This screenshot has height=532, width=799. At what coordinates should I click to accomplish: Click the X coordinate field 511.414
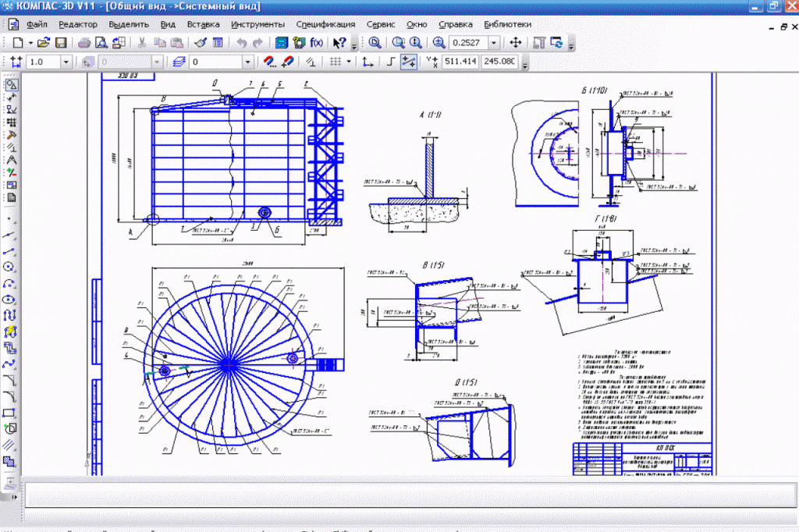(460, 62)
